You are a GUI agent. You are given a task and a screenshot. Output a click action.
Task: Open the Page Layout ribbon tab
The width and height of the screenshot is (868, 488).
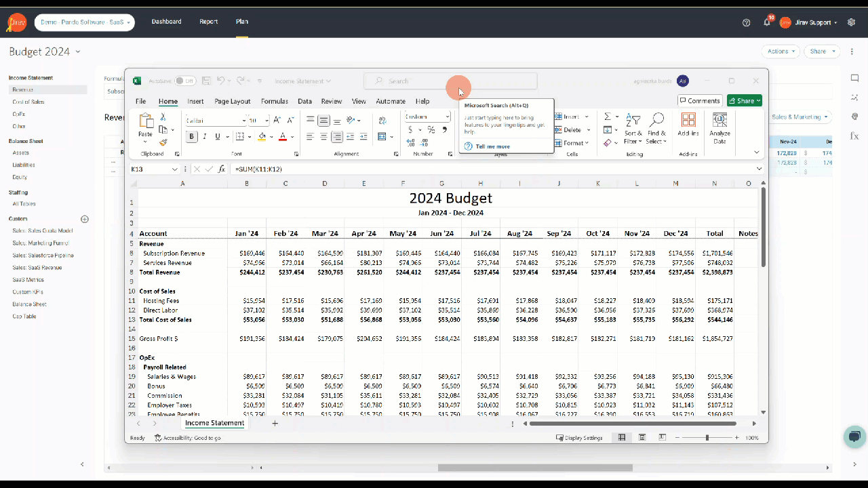[233, 102]
